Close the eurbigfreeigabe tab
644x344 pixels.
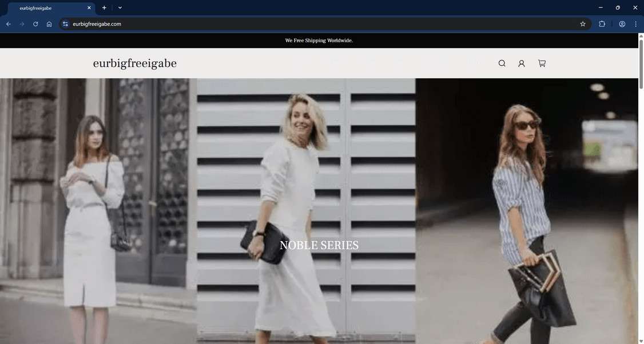89,8
